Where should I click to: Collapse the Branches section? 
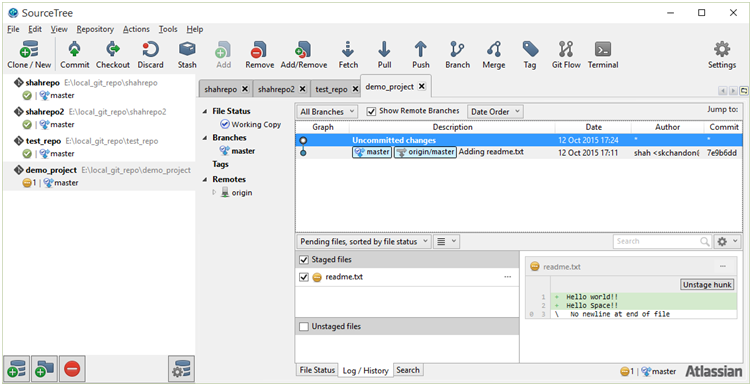pyautogui.click(x=205, y=138)
